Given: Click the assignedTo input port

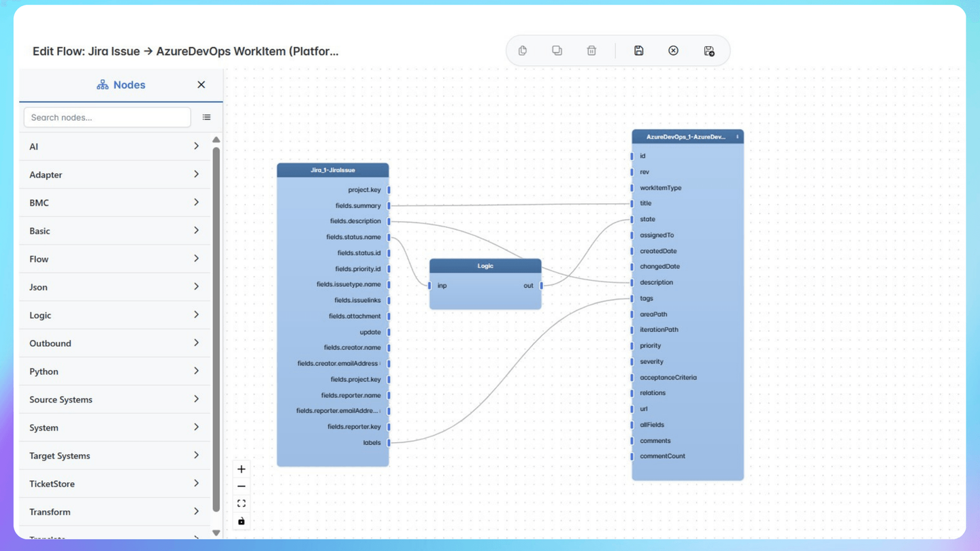Looking at the screenshot, I should click(x=632, y=235).
